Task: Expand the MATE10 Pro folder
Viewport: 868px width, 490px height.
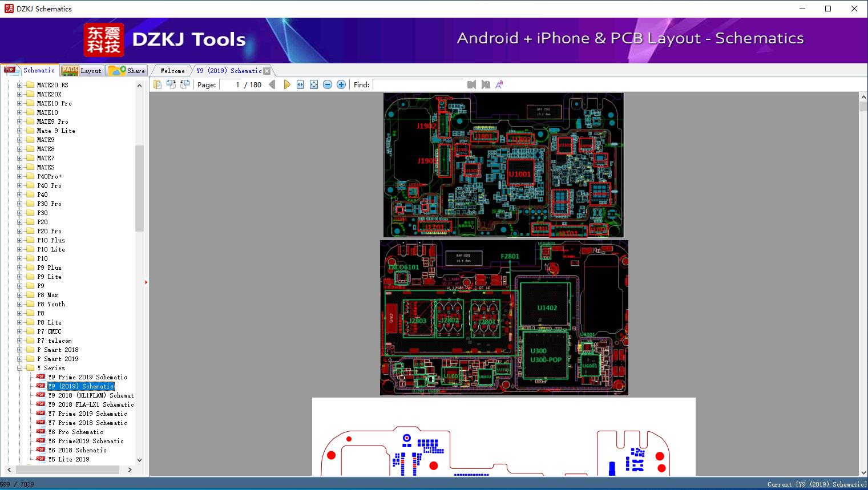Action: pyautogui.click(x=19, y=103)
